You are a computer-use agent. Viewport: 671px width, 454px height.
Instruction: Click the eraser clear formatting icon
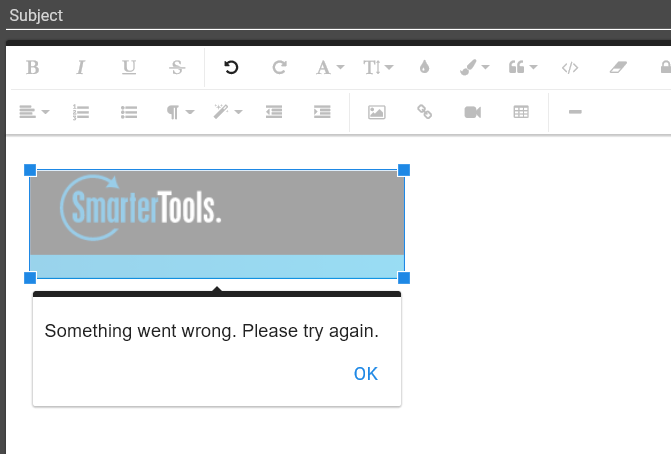[618, 68]
